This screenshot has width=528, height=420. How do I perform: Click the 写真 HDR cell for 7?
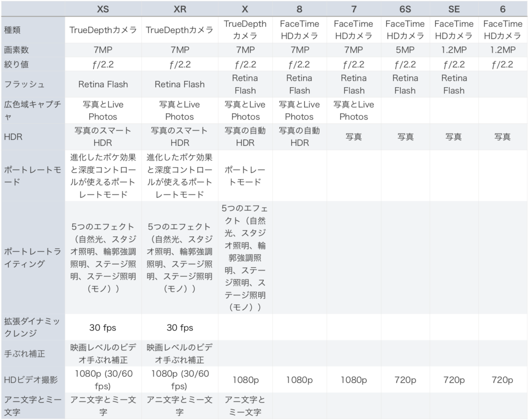[354, 137]
